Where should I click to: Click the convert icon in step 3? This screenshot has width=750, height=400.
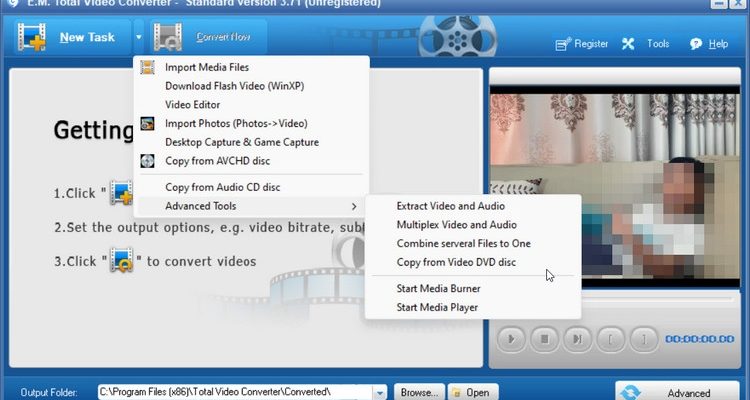coord(121,260)
